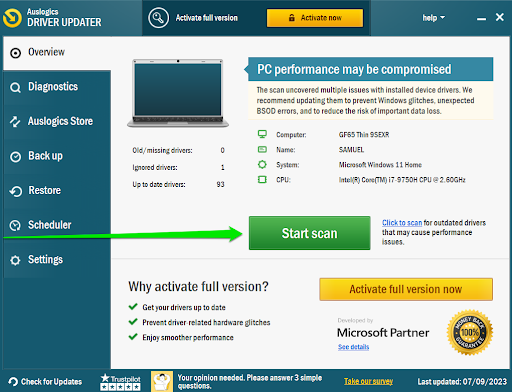Click the computer model GF65 Thin 9SEXR

coord(364,135)
